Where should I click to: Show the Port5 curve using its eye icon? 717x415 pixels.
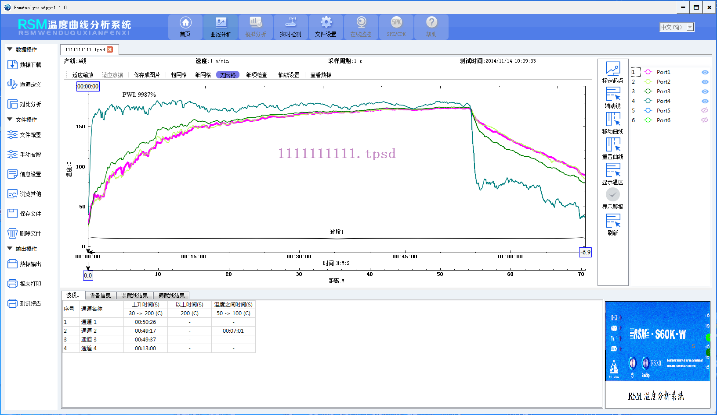tap(704, 110)
